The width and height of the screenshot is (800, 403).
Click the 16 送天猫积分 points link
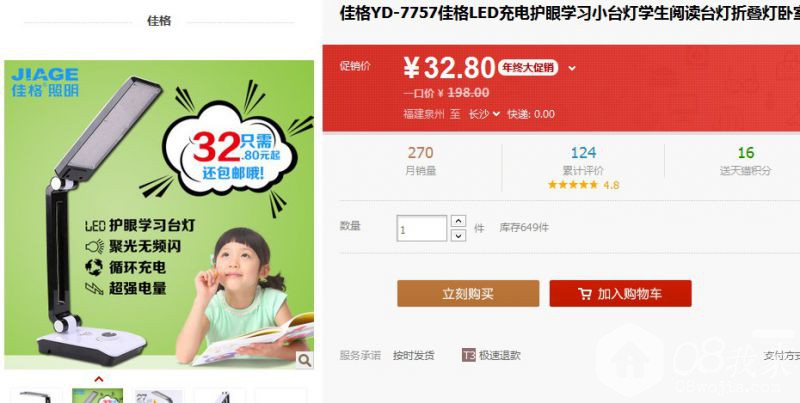coord(745,161)
